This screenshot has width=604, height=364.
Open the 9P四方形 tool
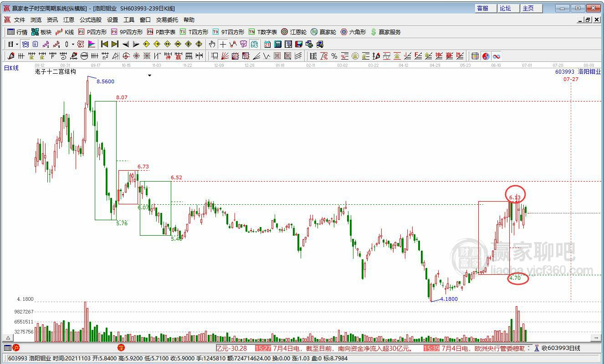point(127,32)
